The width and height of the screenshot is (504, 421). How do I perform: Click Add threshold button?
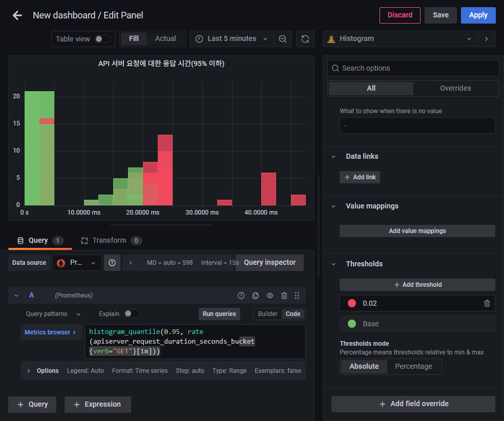pos(417,285)
